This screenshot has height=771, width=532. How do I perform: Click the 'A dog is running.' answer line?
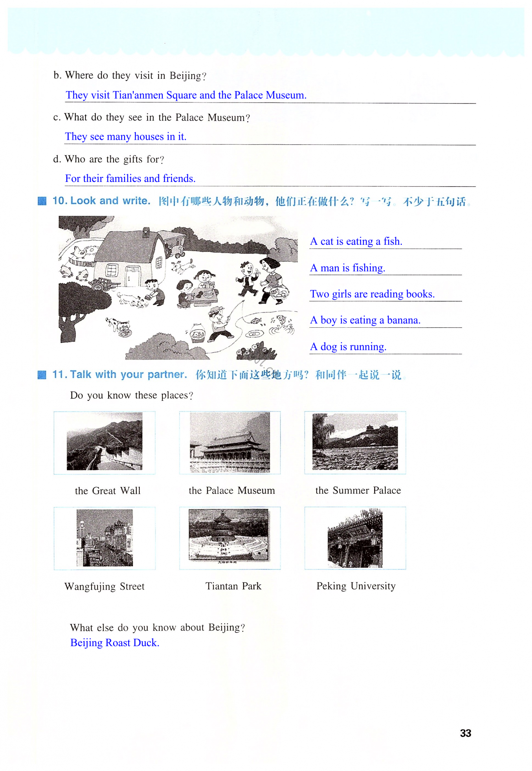click(348, 346)
